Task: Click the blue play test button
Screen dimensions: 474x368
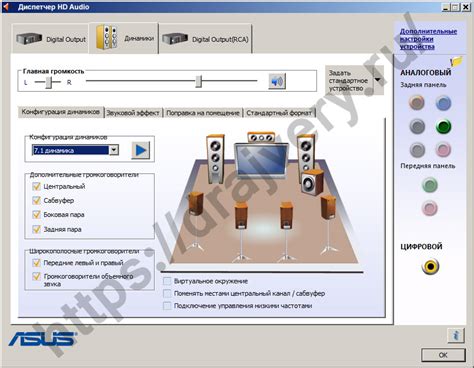Action: click(x=141, y=150)
